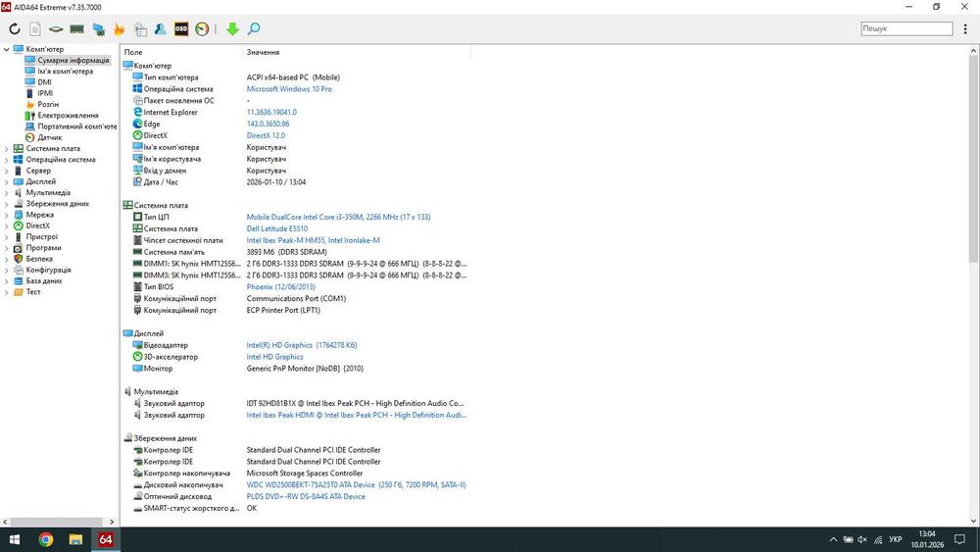The image size is (980, 552).
Task: Expand the DirectX tree node
Action: click(6, 226)
